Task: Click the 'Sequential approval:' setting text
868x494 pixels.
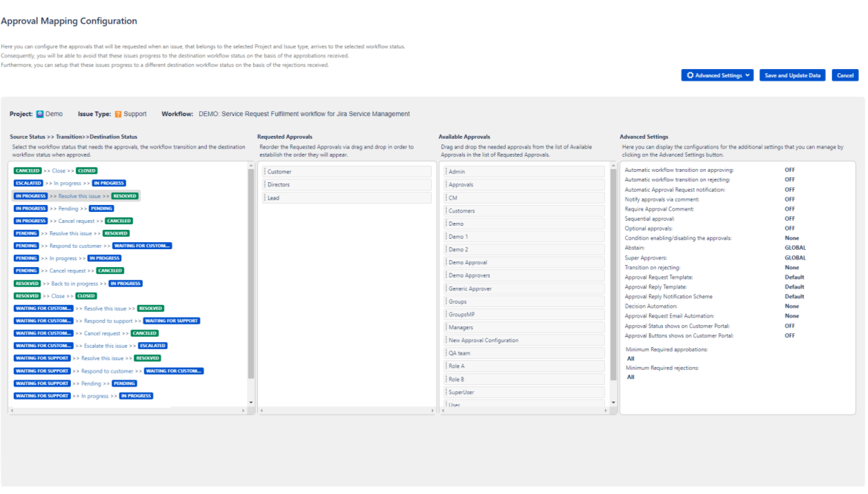Action: pyautogui.click(x=649, y=219)
